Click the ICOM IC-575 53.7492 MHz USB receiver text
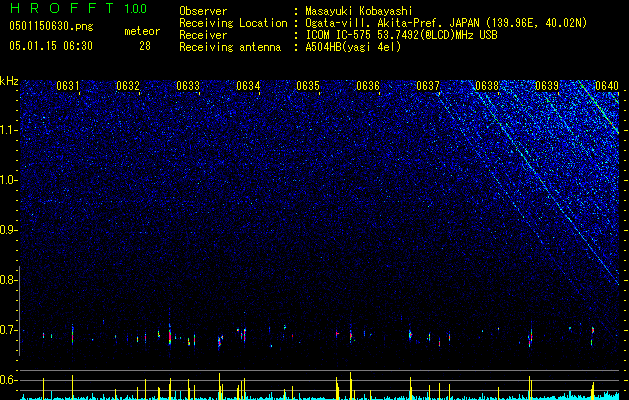Screen dimensions: 629x400 pos(401,35)
